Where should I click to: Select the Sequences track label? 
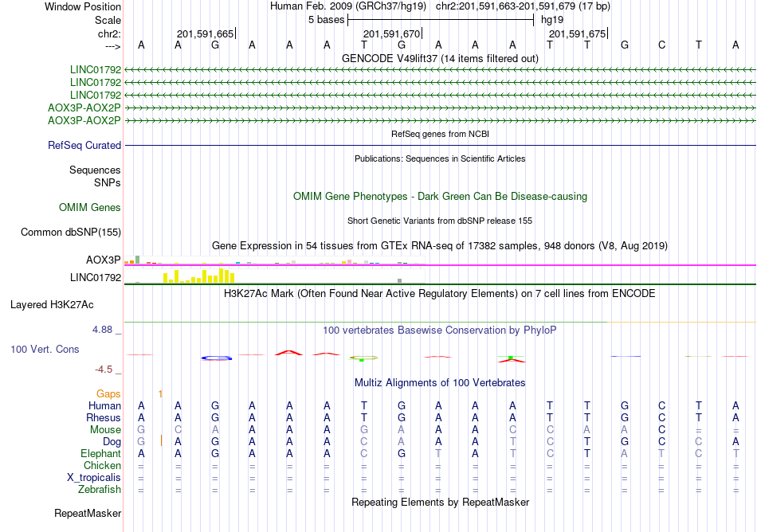(95, 170)
